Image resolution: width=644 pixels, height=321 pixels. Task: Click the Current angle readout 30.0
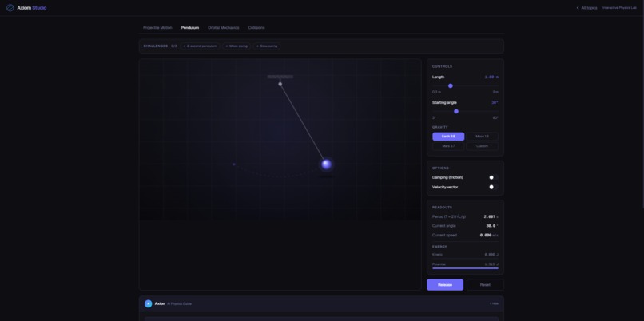click(x=492, y=226)
